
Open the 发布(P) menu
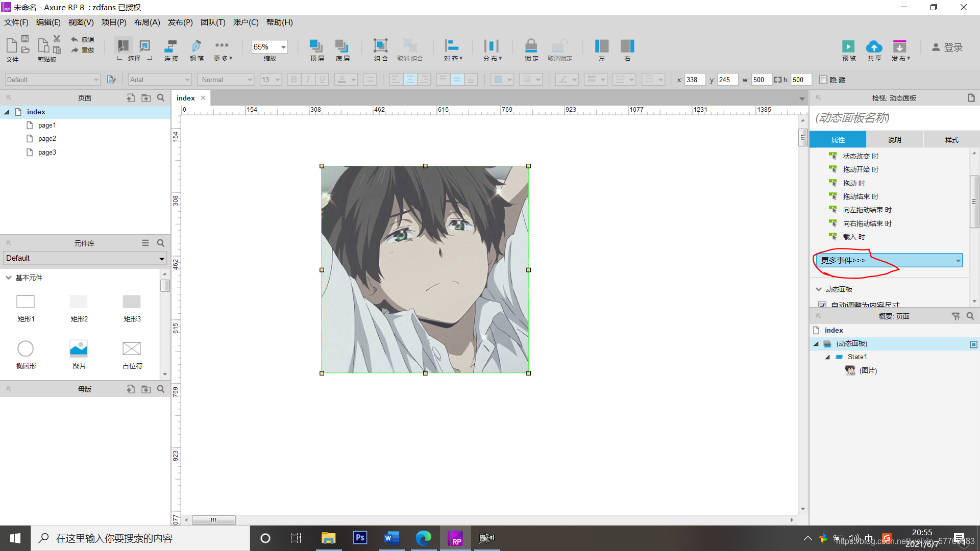pos(180,22)
